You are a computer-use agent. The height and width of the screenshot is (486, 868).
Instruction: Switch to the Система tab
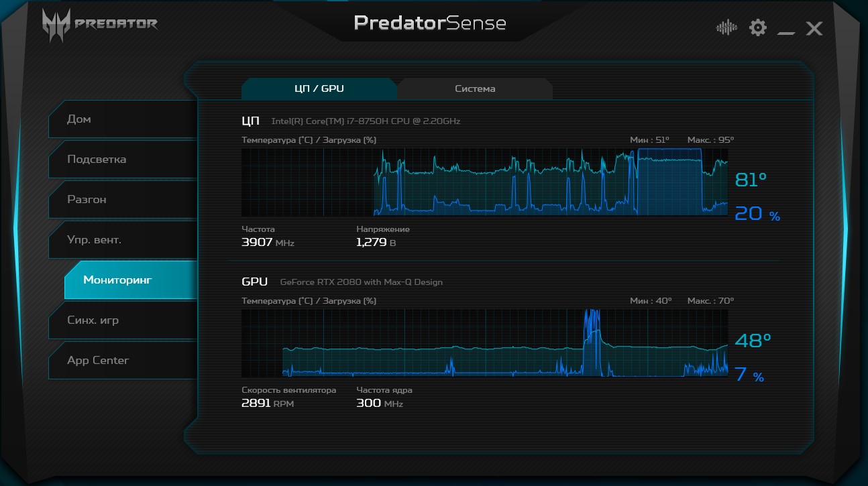click(x=475, y=88)
